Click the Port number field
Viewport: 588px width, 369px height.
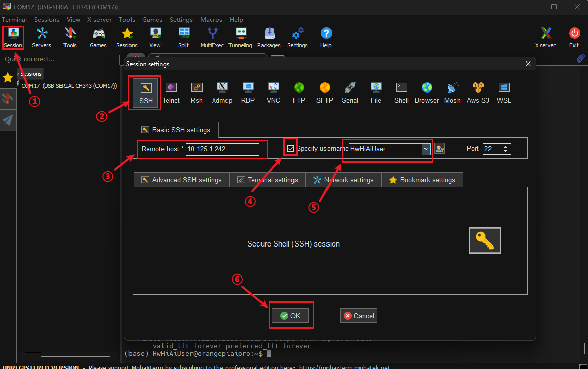tap(493, 149)
